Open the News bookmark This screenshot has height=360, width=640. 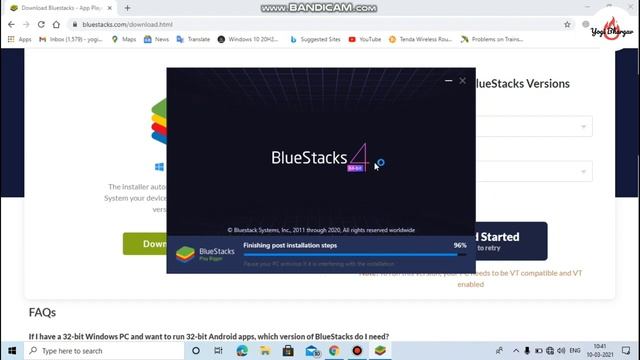tap(156, 39)
